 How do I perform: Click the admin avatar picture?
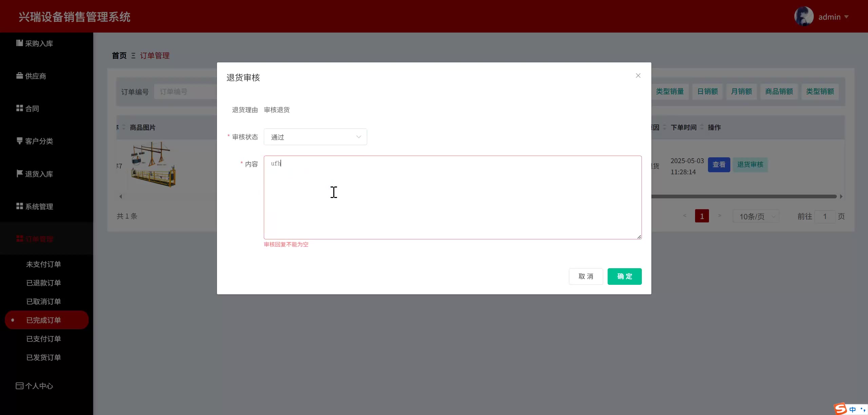point(804,16)
